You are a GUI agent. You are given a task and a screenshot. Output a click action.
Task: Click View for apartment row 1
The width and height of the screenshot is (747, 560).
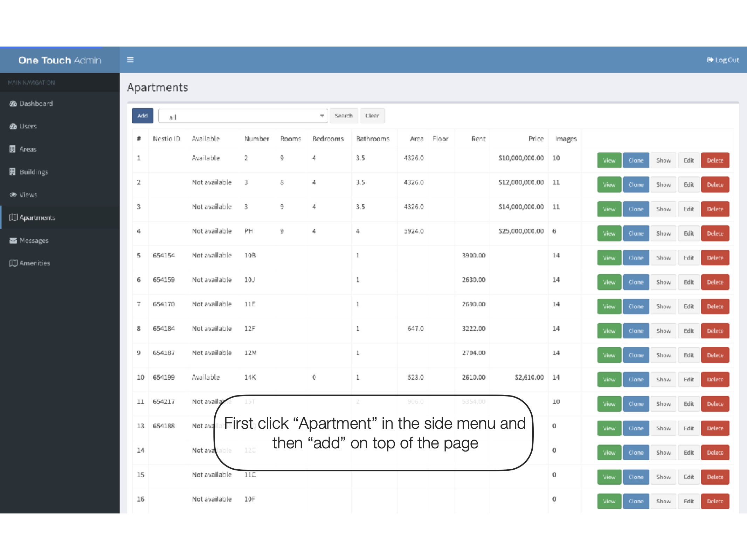pos(609,160)
